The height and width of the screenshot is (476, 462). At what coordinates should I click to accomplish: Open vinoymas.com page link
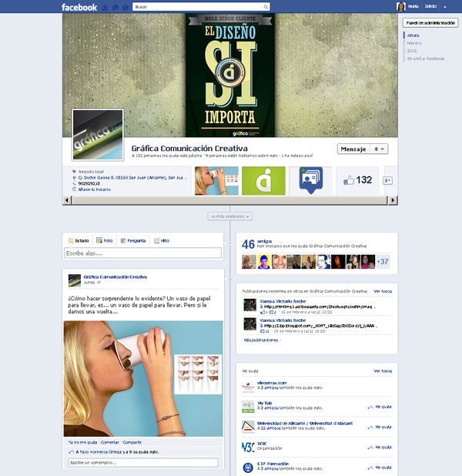(x=272, y=383)
